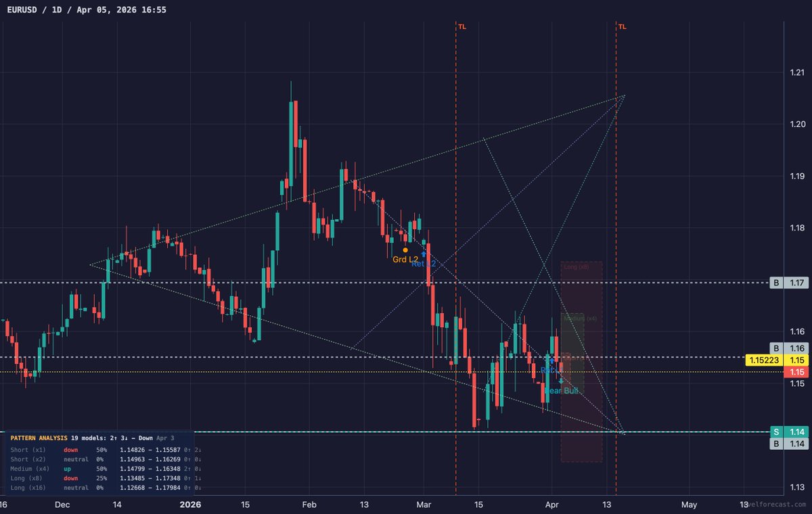Select the Short (x1) row in Pattern Analysis

[106, 449]
